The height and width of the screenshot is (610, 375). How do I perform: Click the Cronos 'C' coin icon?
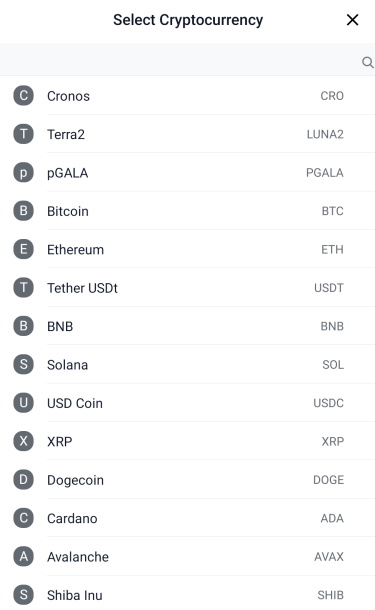(x=23, y=96)
